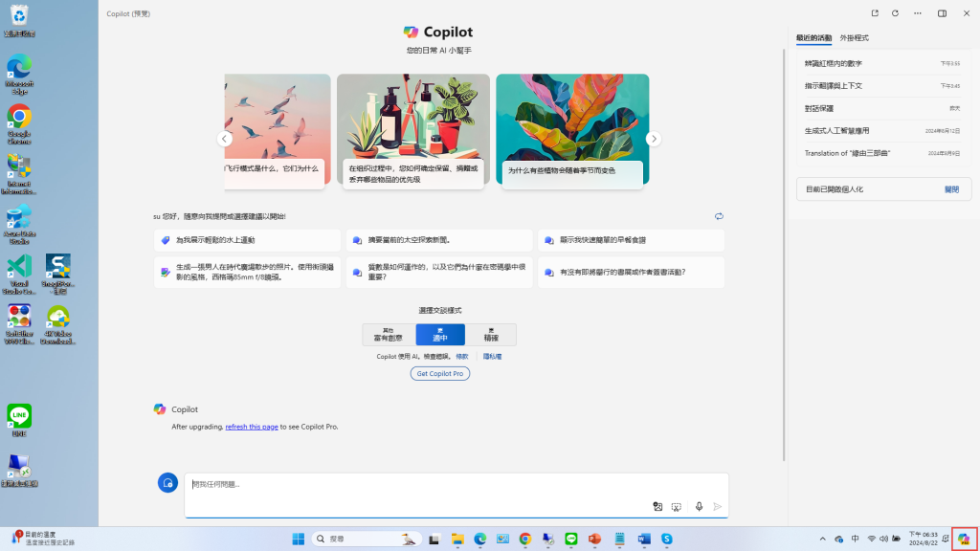Click the Get Copilot Pro button
This screenshot has height=551, width=980.
click(440, 374)
